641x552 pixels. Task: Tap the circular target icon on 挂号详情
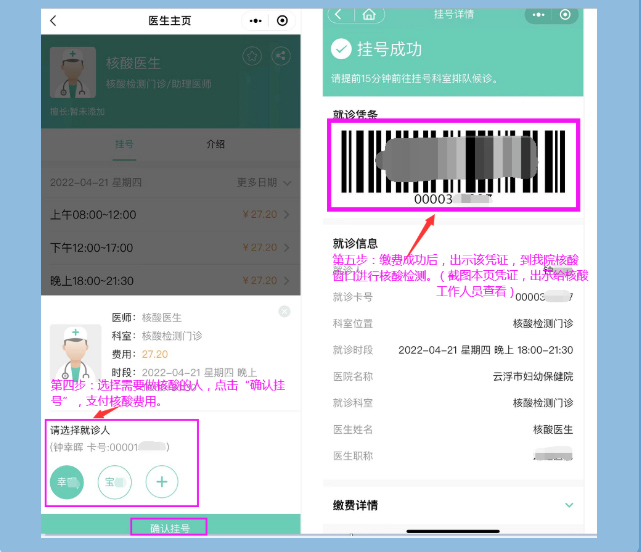point(565,15)
